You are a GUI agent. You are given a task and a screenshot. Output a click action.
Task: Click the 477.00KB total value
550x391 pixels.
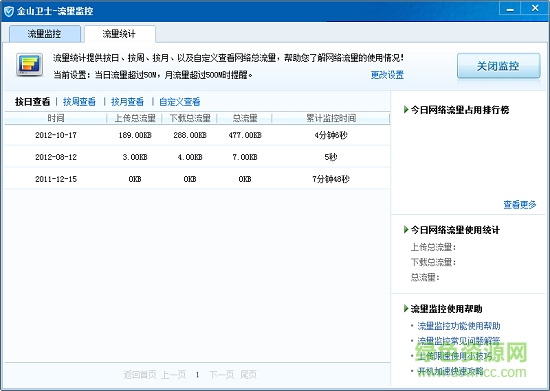click(245, 135)
